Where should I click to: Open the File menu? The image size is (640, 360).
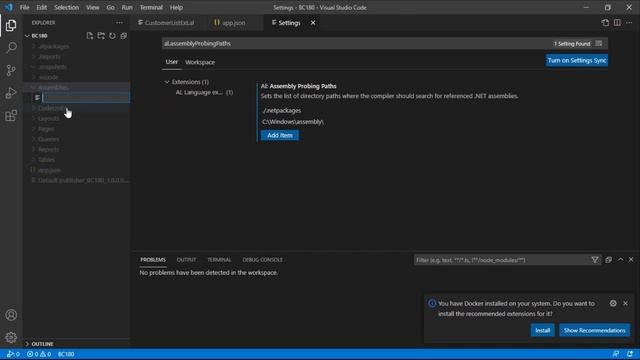pos(24,7)
